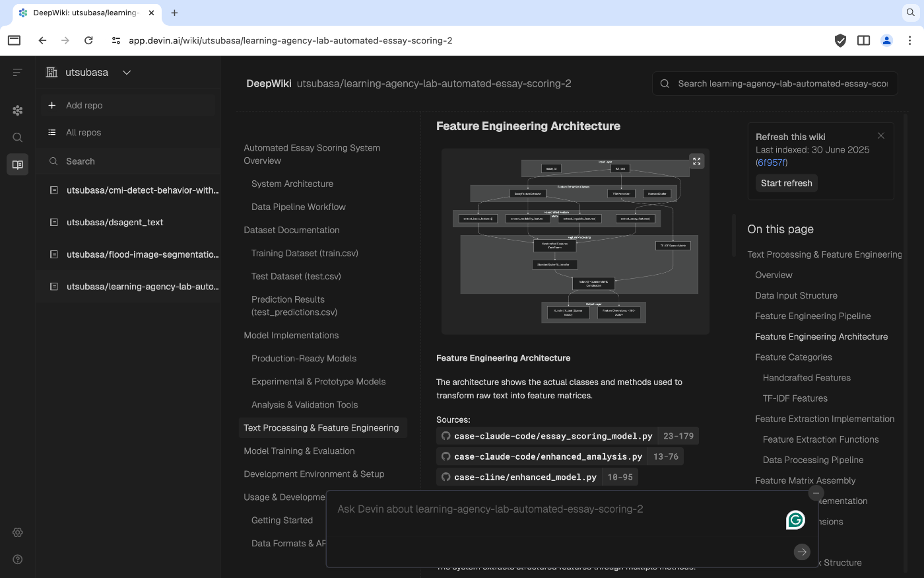Click browser back arrow
Viewport: 924px width, 578px height.
click(42, 40)
